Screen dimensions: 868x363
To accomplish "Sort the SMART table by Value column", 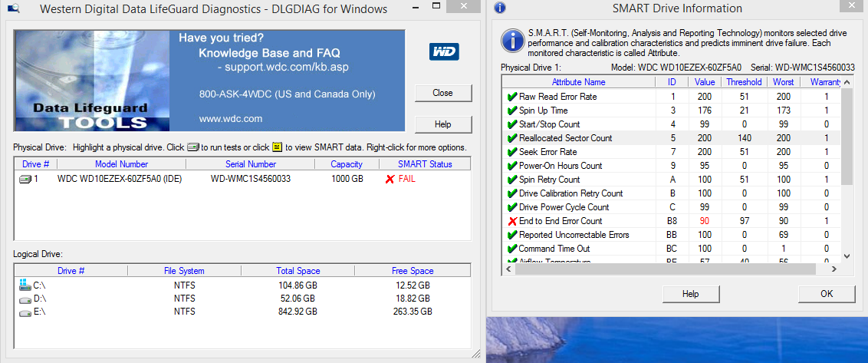I will [x=705, y=82].
